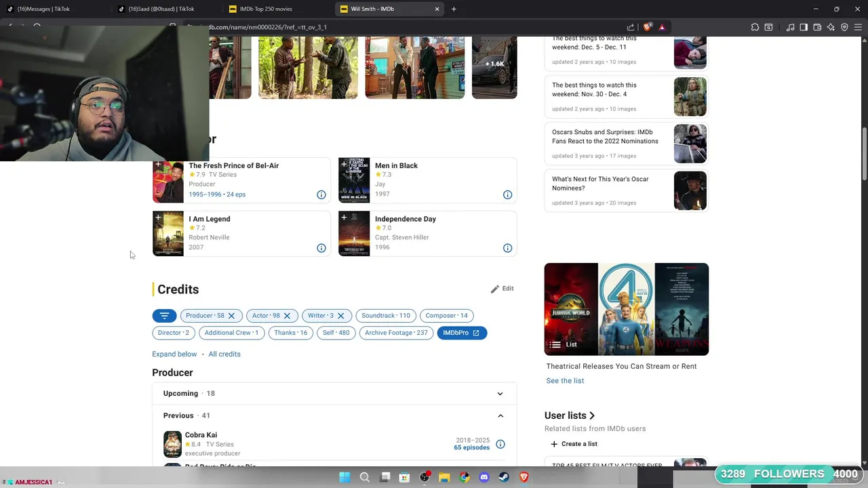868x488 pixels.
Task: Click Expand below link
Action: pos(174,354)
